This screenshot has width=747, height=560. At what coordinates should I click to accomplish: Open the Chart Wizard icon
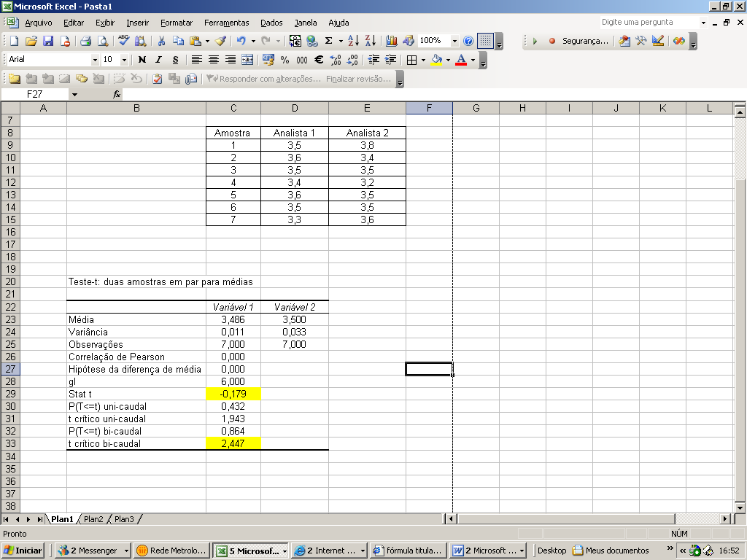(x=392, y=41)
